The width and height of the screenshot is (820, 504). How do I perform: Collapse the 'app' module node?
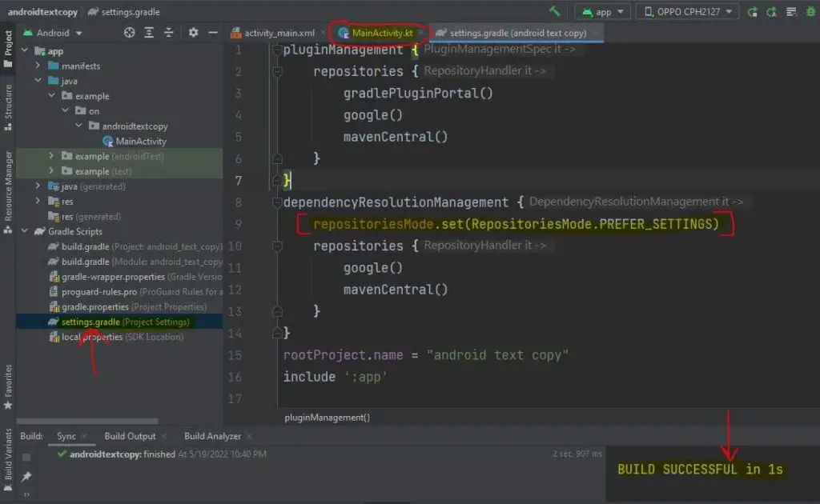[25, 50]
